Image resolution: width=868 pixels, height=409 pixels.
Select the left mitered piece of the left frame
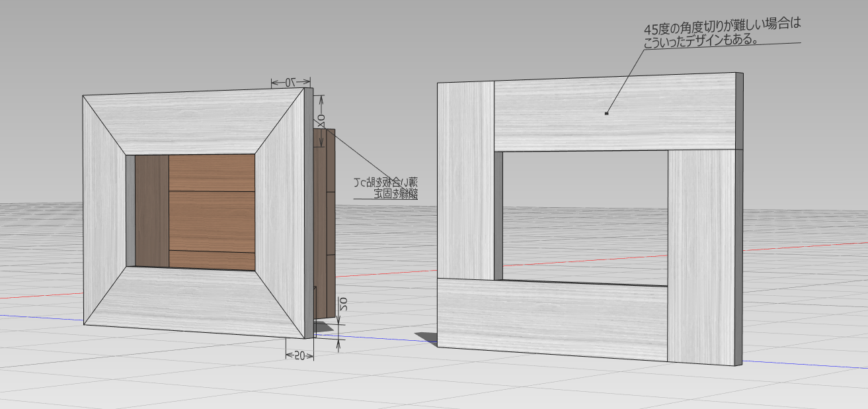point(104,211)
